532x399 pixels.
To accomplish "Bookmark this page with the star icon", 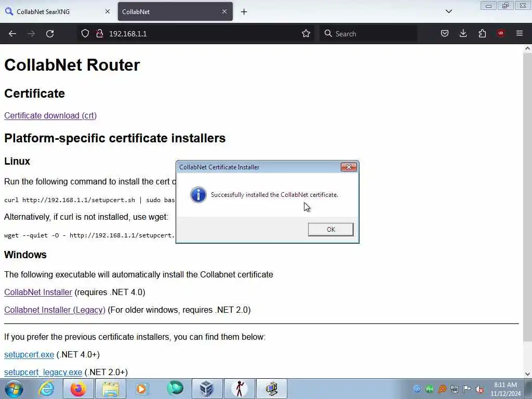I will coord(305,34).
